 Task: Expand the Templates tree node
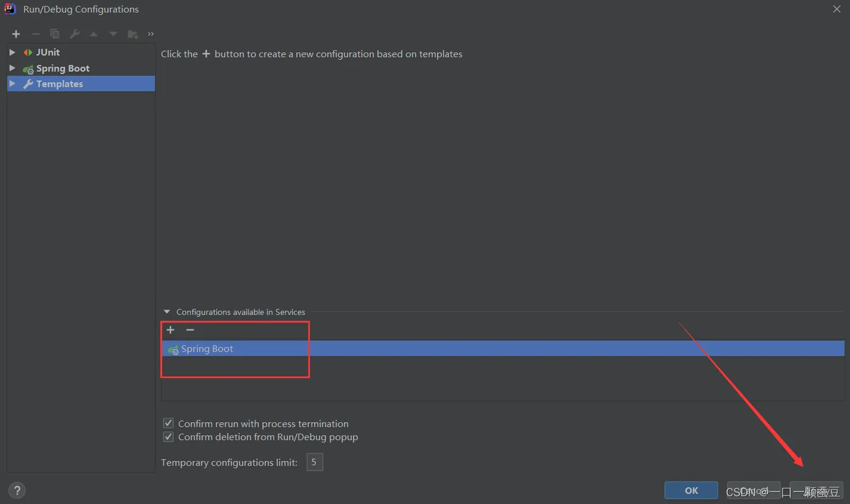click(12, 84)
